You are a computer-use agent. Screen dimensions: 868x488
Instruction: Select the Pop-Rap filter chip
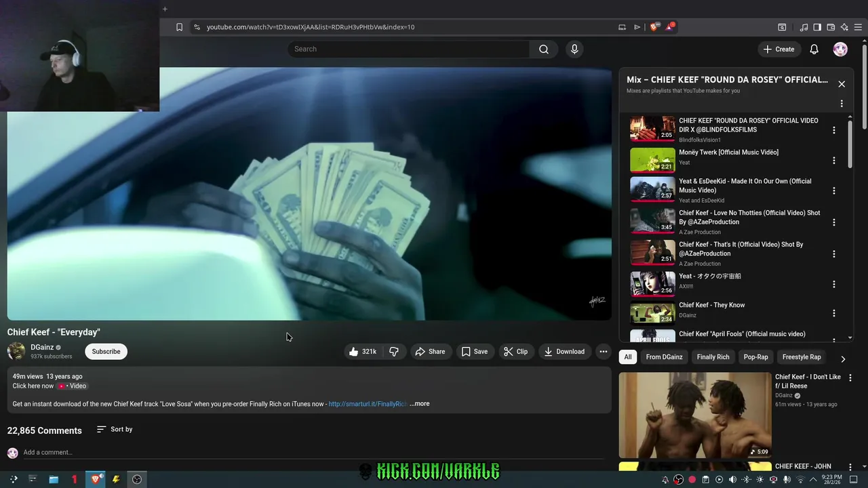pos(756,357)
